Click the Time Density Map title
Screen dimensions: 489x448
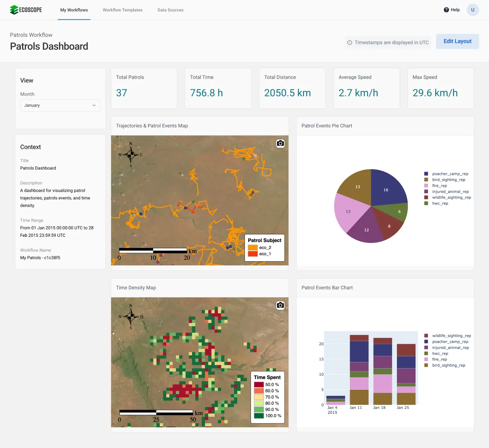pos(136,287)
